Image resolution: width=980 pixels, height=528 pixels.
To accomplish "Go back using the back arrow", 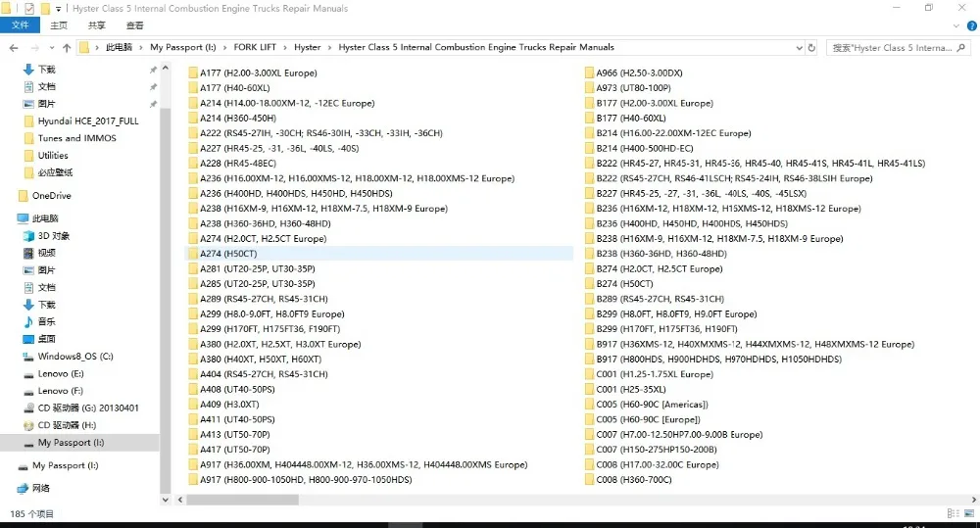I will pyautogui.click(x=14, y=47).
